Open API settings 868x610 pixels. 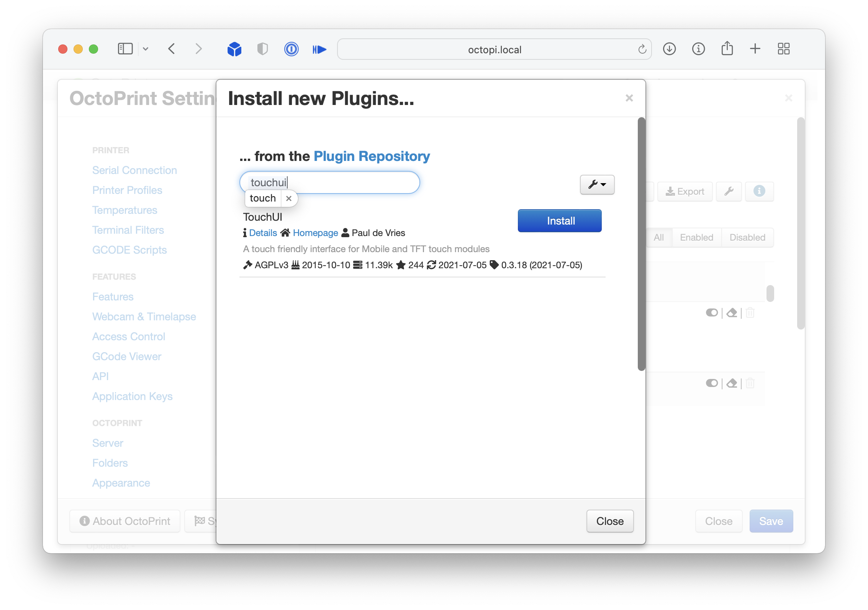(100, 376)
